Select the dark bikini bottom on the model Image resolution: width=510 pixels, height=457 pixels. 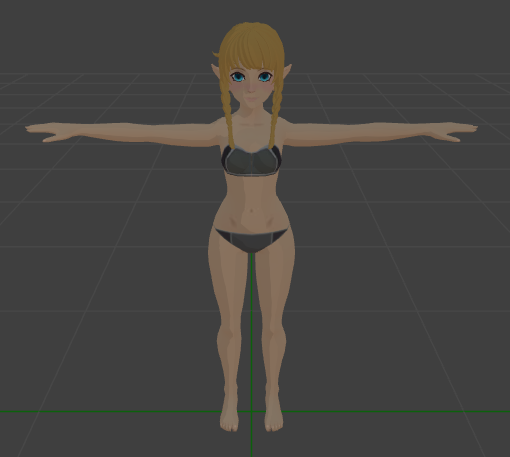[252, 240]
